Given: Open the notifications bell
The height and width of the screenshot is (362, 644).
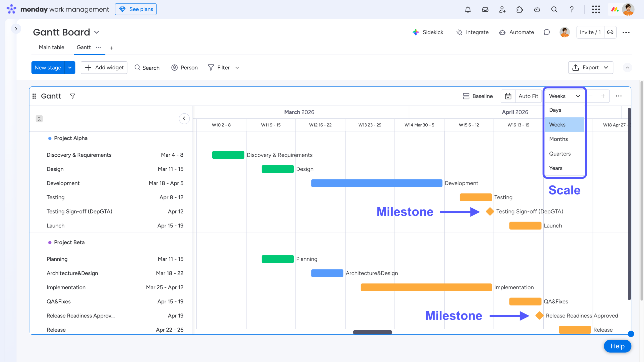Looking at the screenshot, I should coord(468,9).
